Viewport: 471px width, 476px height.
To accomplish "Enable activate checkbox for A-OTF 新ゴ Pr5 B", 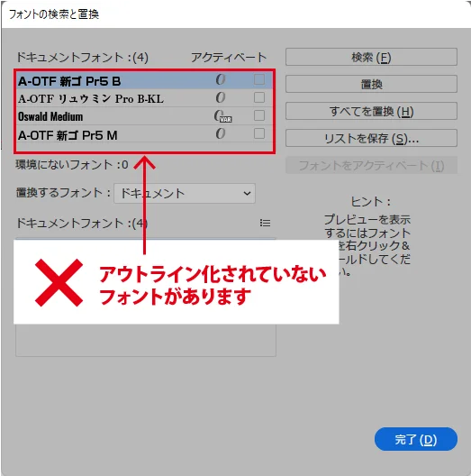I will coord(259,79).
